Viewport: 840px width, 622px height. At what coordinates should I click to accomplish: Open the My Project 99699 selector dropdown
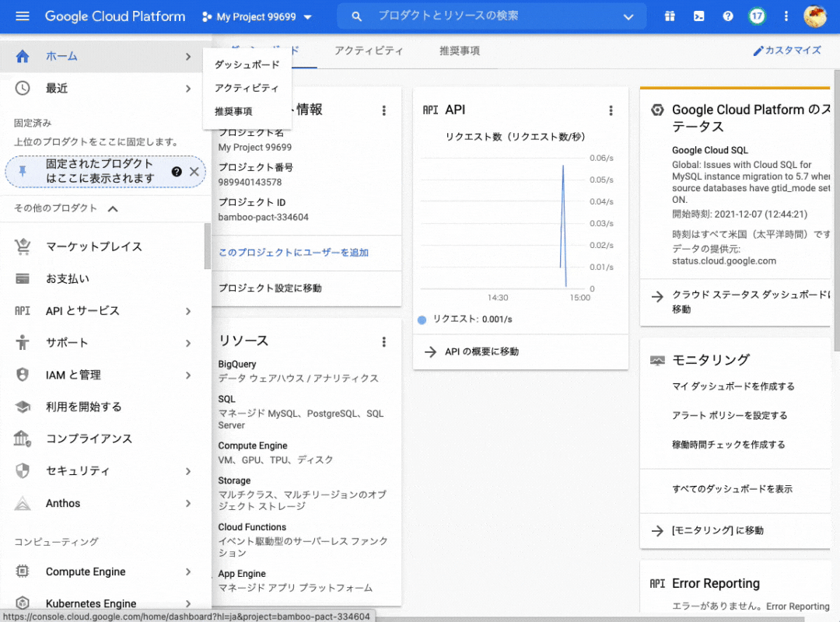pyautogui.click(x=257, y=16)
